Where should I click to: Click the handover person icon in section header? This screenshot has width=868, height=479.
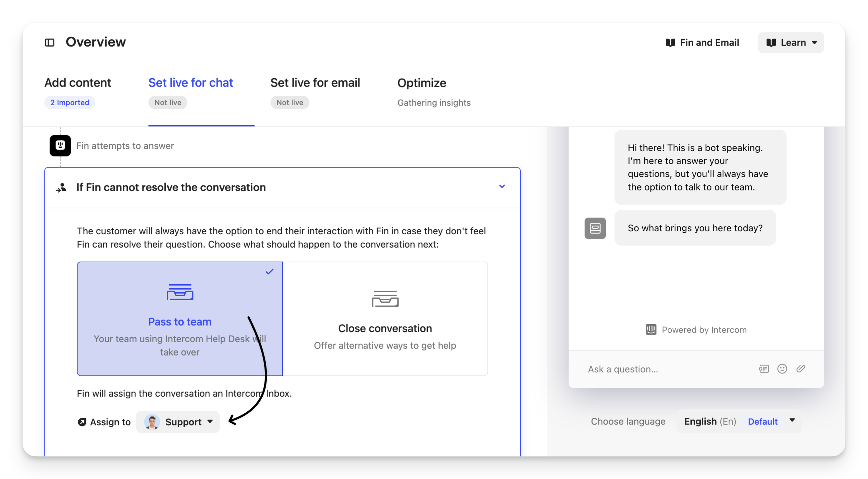click(61, 187)
